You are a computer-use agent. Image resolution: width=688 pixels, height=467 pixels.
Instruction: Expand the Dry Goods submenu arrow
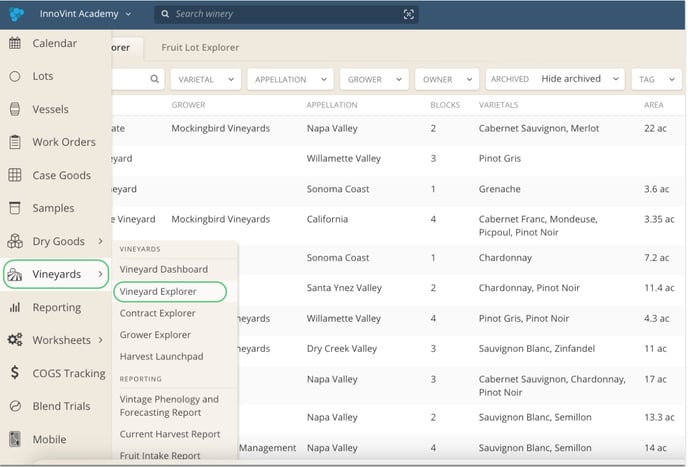(100, 241)
